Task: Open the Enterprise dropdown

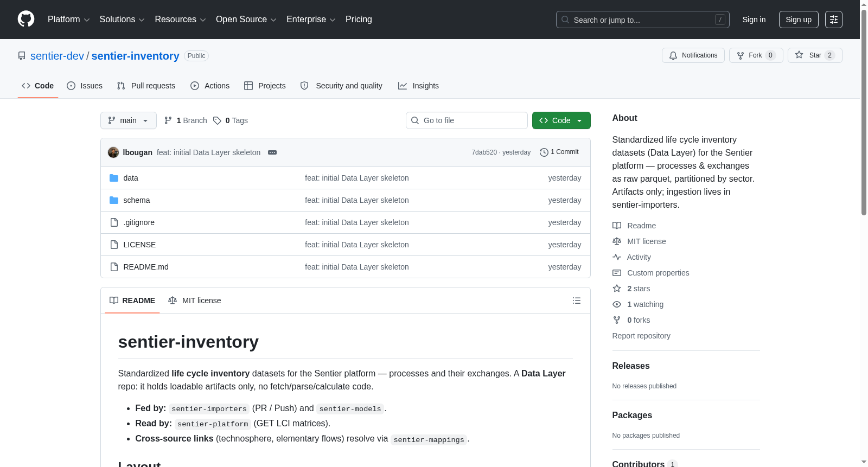Action: pos(311,20)
